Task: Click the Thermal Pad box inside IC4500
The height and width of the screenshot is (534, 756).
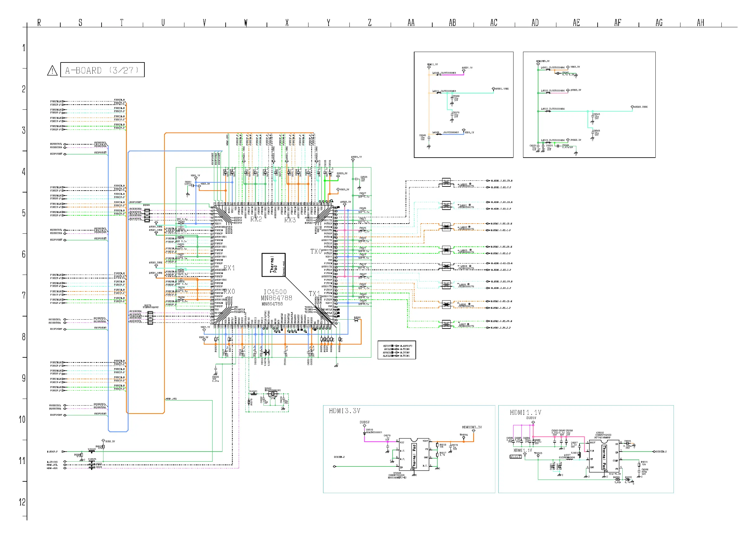Action: (x=273, y=265)
